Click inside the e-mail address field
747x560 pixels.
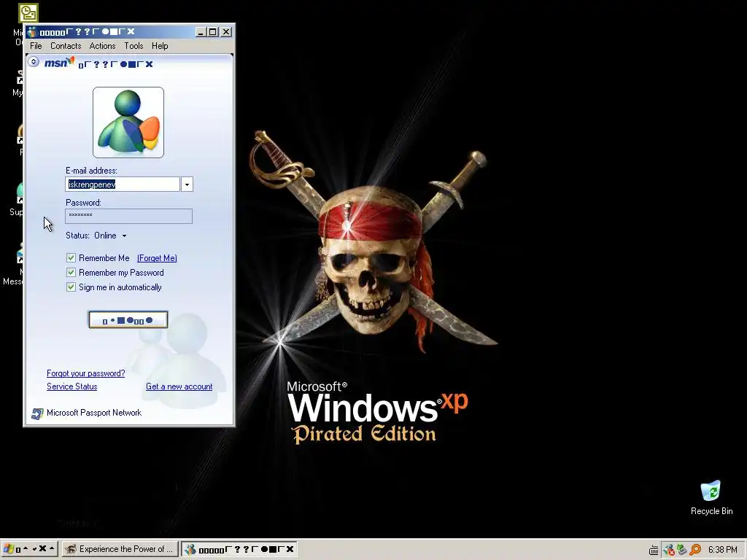click(x=123, y=184)
